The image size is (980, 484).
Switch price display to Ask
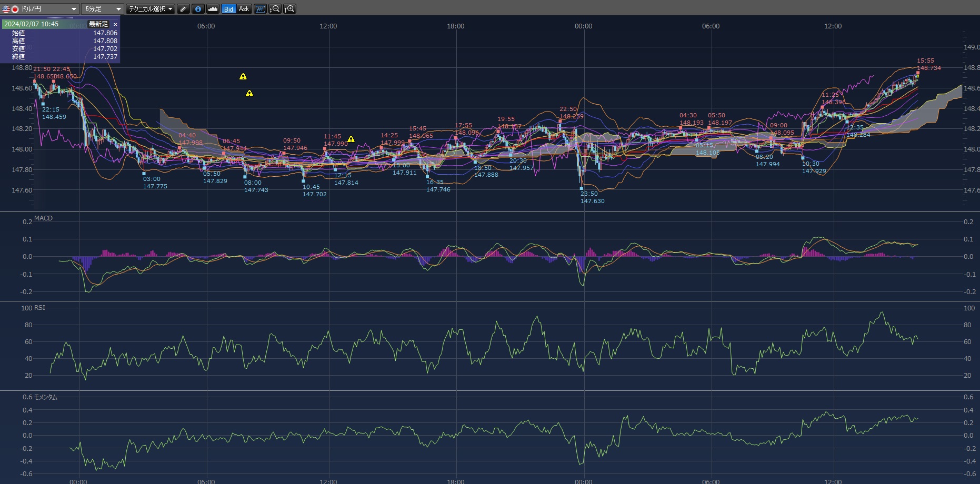(244, 9)
